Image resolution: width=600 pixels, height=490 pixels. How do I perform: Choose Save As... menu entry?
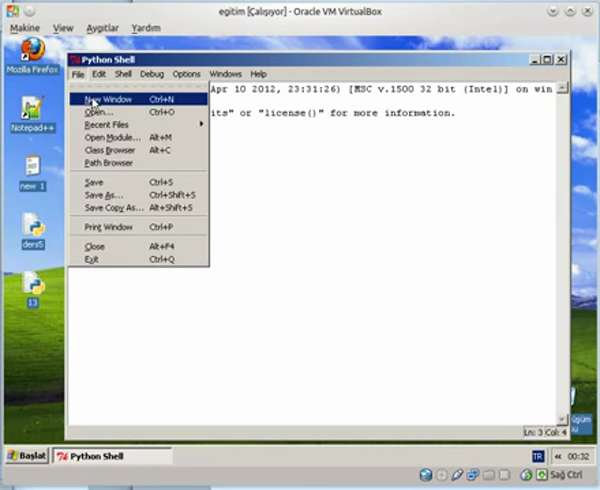tap(139, 195)
